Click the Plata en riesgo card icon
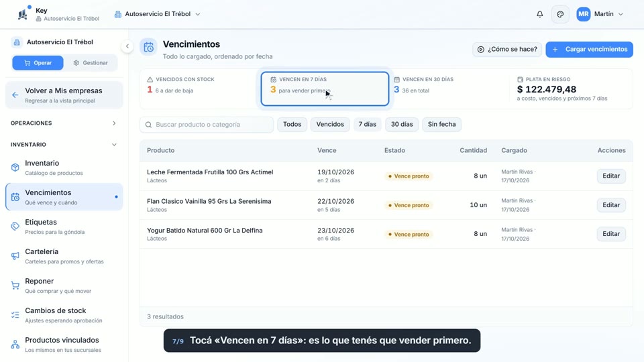This screenshot has height=362, width=644. pos(520,79)
